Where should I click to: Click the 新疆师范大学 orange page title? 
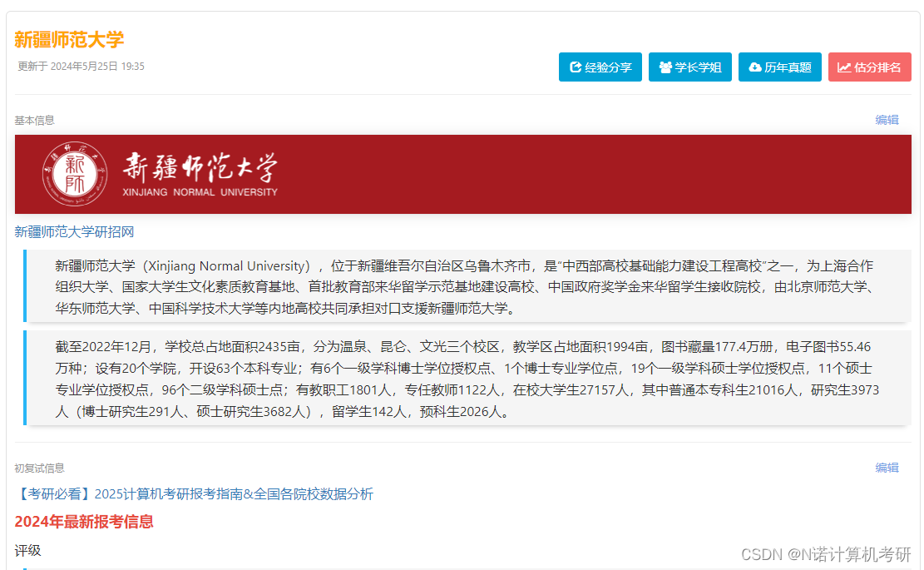coord(69,39)
